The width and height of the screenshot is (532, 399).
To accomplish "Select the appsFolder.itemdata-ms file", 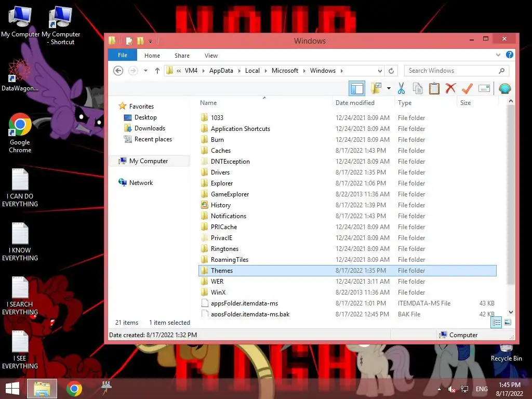I will pos(244,303).
